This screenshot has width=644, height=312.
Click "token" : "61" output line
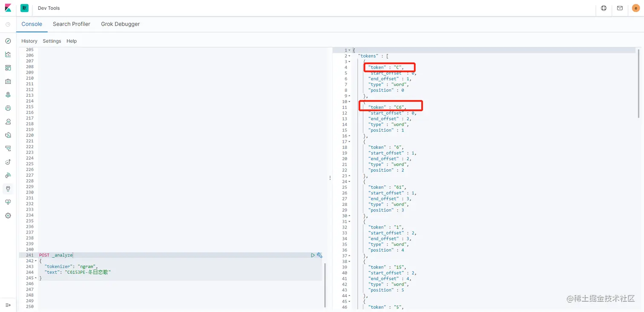tap(388, 187)
